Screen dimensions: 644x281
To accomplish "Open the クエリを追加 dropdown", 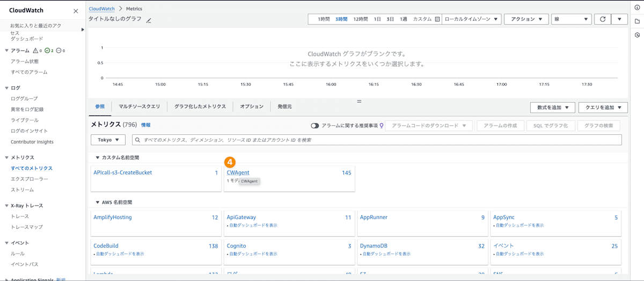I will click(603, 107).
